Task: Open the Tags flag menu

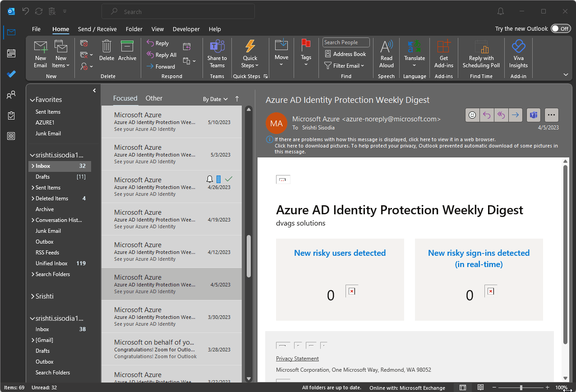Action: pyautogui.click(x=306, y=53)
